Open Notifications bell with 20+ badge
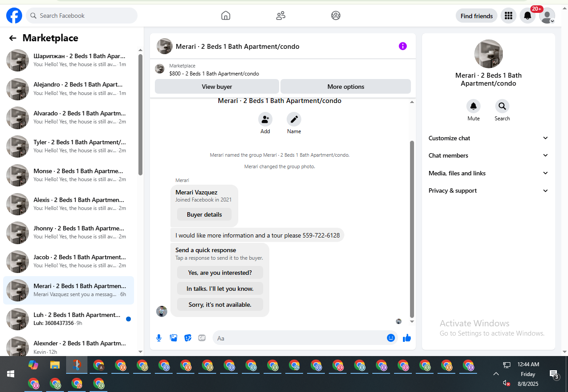The height and width of the screenshot is (392, 568). pyautogui.click(x=528, y=16)
